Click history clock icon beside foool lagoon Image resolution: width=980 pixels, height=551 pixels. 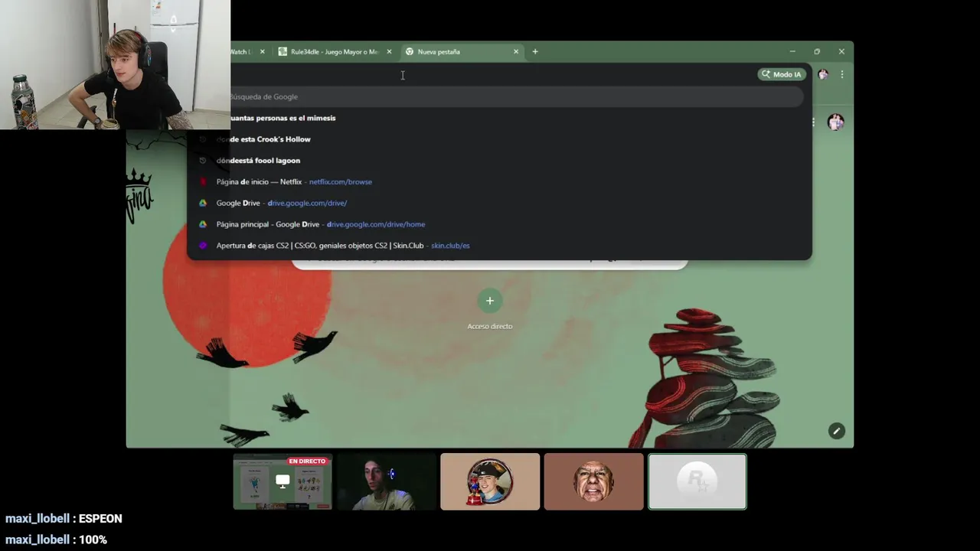(x=203, y=161)
